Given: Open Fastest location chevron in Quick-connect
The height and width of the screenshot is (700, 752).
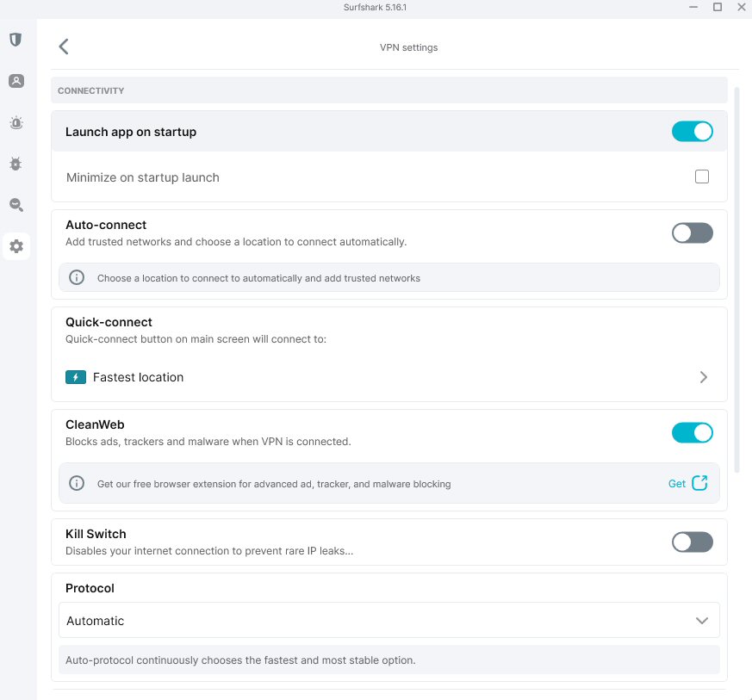Looking at the screenshot, I should coord(703,377).
